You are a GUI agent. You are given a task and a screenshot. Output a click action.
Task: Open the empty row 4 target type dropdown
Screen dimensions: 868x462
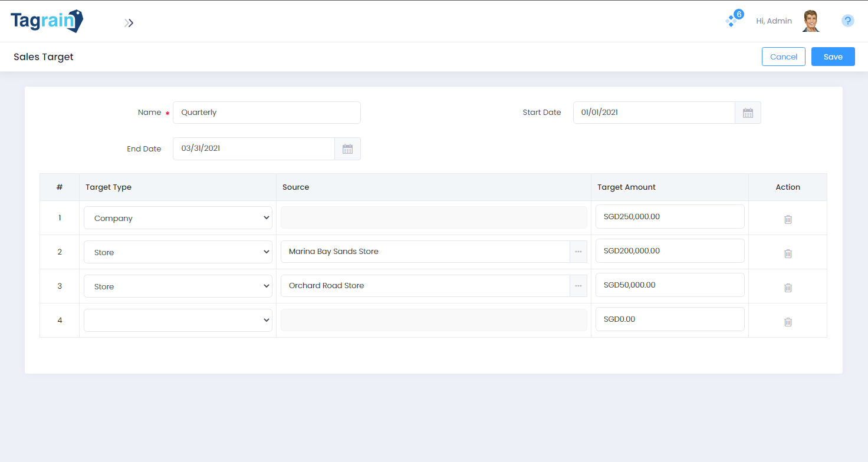[x=177, y=320]
